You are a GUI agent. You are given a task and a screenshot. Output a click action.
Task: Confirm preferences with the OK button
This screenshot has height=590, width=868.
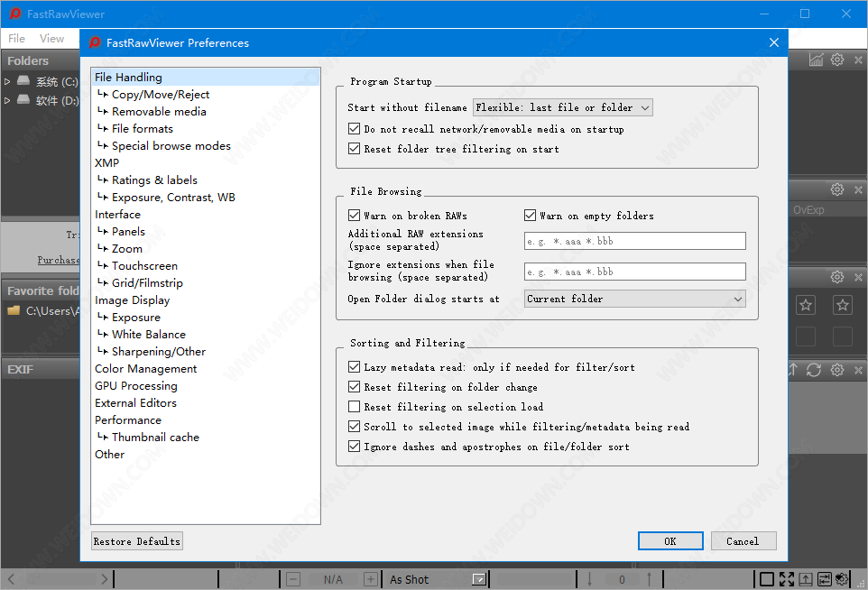[x=670, y=541]
